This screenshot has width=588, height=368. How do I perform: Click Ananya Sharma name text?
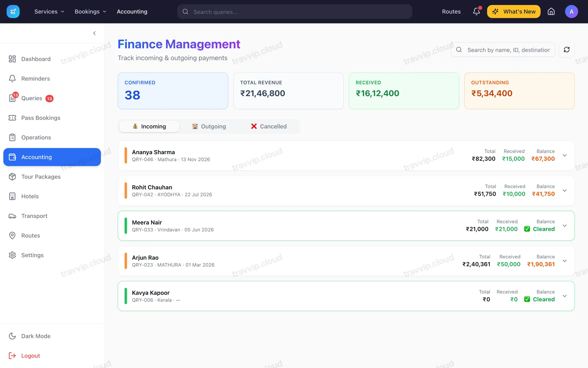[x=153, y=152]
